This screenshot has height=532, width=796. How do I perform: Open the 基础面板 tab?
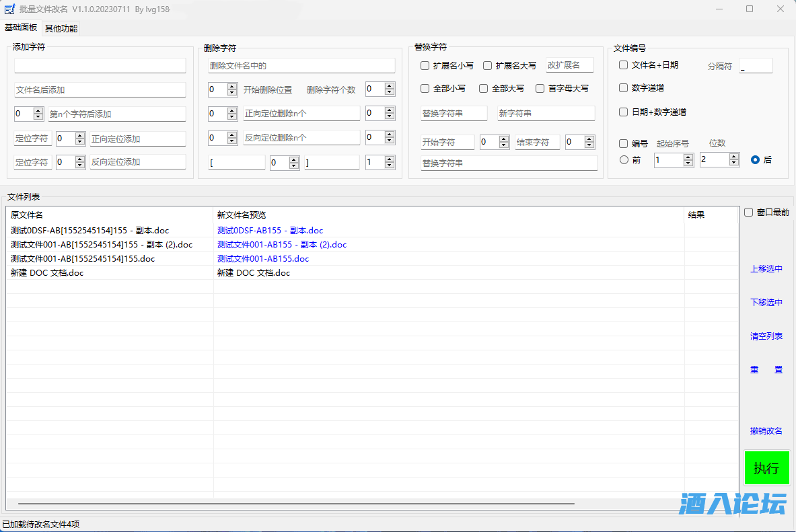click(x=21, y=28)
